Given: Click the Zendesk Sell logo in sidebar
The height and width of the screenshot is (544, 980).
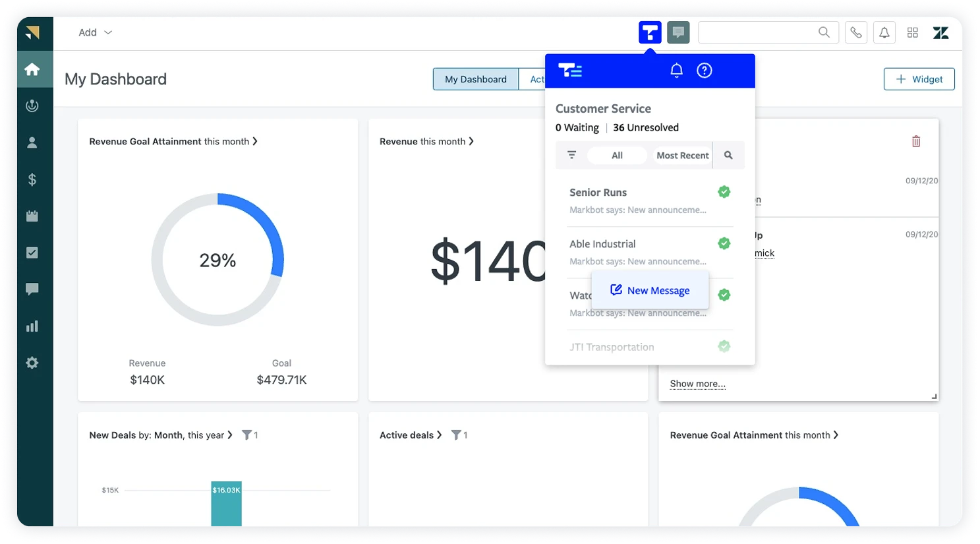Looking at the screenshot, I should coord(32,32).
